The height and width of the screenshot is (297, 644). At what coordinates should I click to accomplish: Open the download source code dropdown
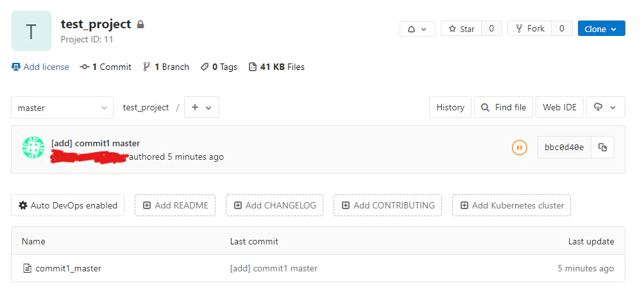coord(606,107)
